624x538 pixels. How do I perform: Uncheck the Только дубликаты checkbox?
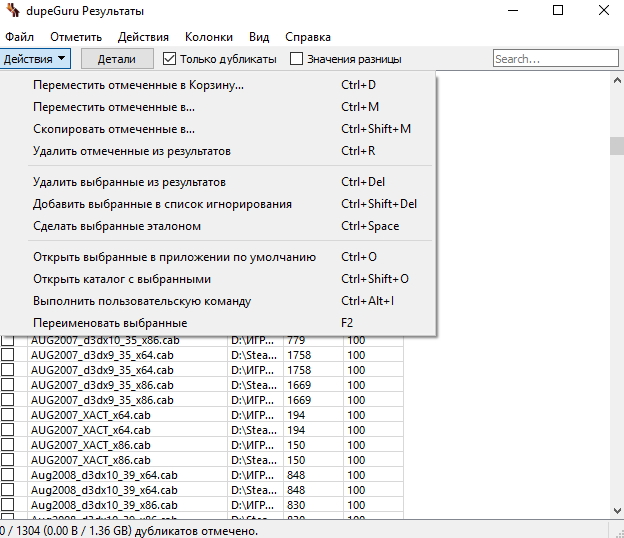170,59
